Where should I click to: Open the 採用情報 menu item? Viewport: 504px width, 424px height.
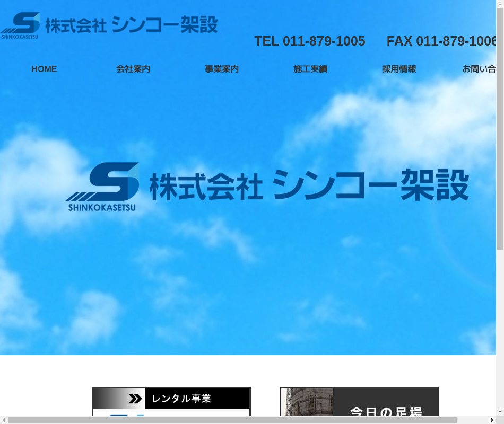[399, 69]
